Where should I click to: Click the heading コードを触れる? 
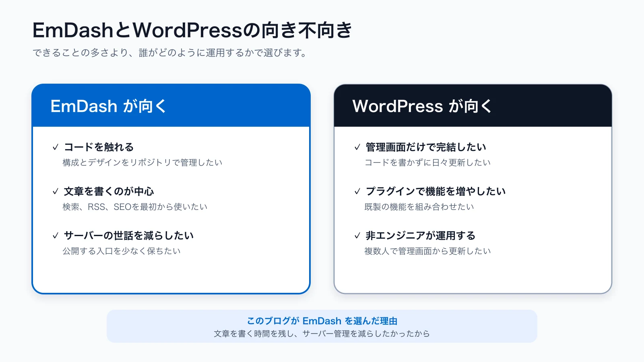(99, 147)
